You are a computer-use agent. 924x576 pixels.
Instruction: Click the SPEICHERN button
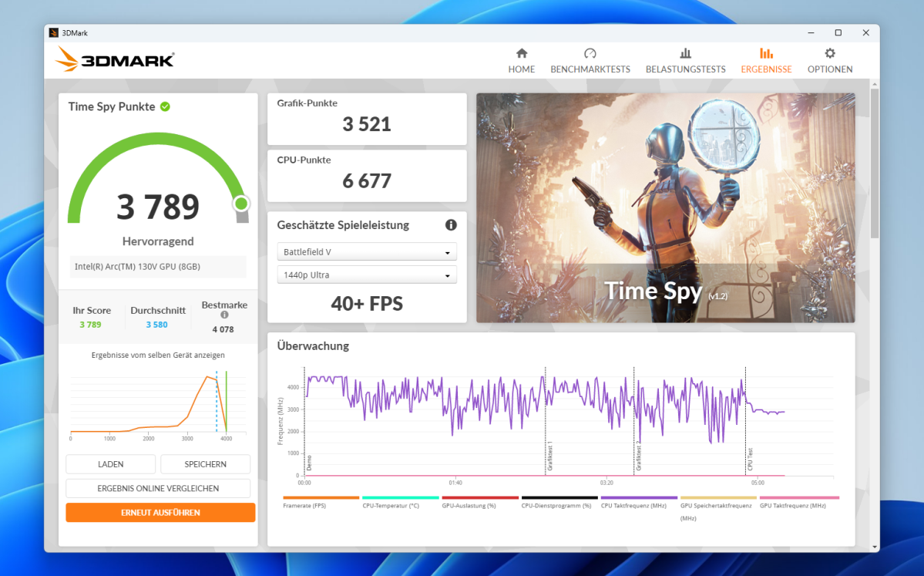click(205, 464)
